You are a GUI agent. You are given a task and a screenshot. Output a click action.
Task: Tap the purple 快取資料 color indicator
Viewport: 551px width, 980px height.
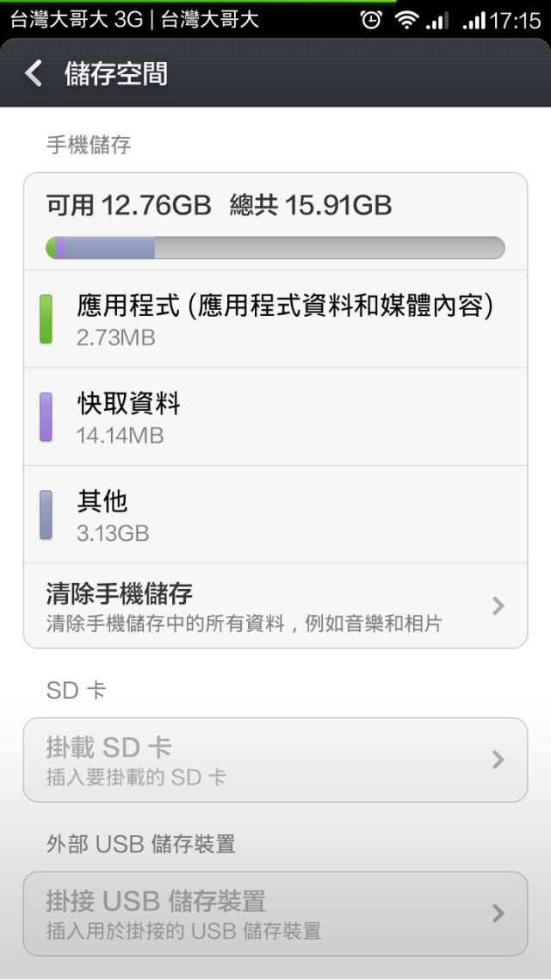pyautogui.click(x=46, y=417)
